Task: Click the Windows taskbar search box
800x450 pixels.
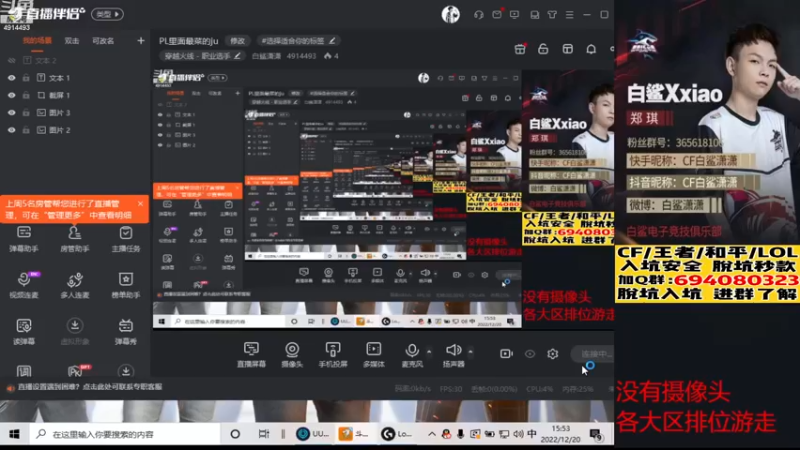Action: pos(125,434)
